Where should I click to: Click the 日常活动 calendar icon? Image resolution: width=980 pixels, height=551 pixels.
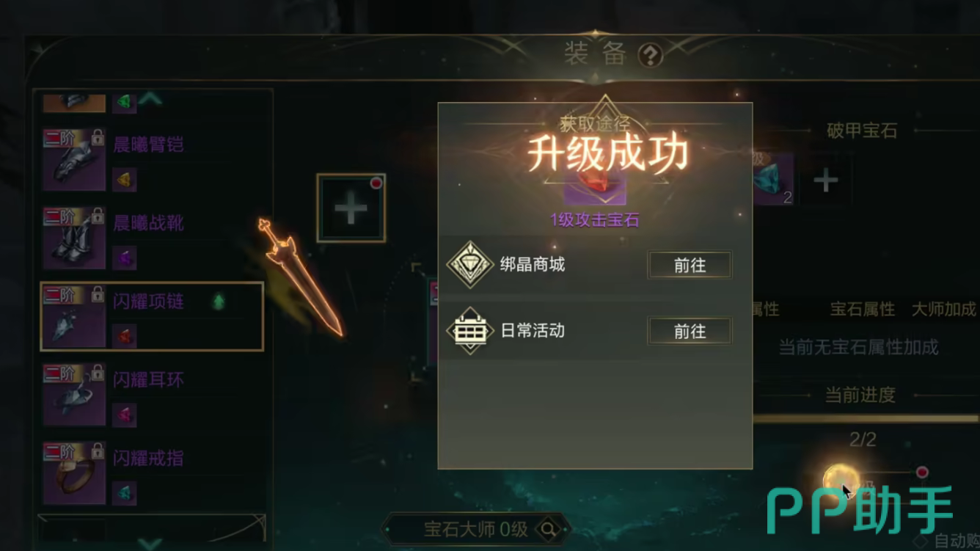469,331
